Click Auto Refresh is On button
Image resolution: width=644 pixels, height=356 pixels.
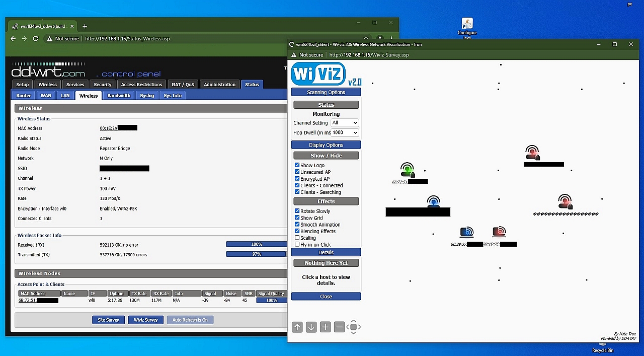pos(190,320)
